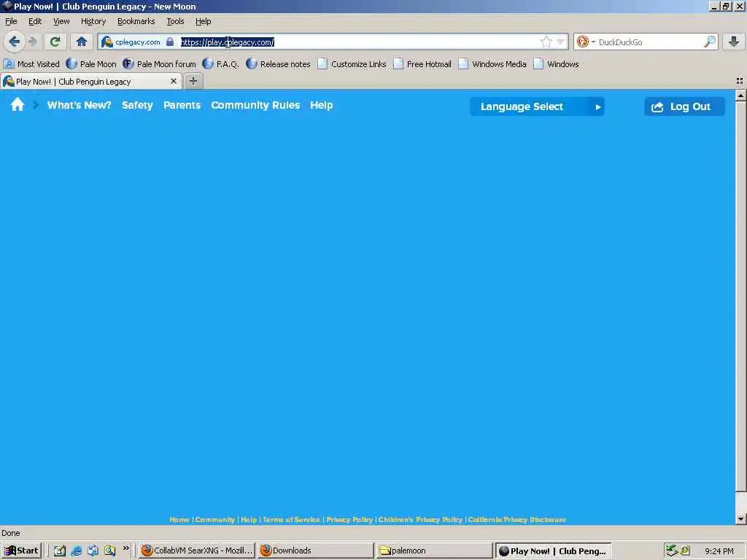Open the Parents page link
Screen dimensions: 747x560
[182, 105]
